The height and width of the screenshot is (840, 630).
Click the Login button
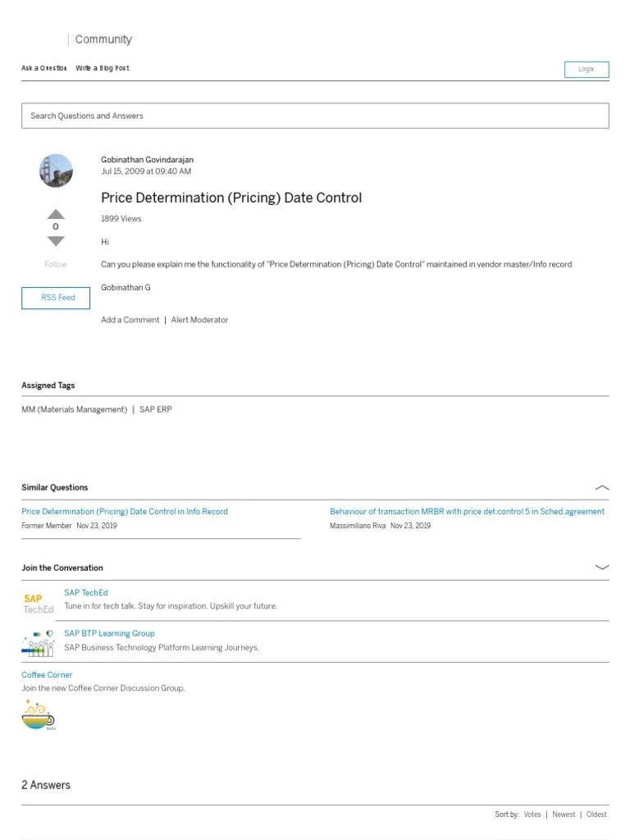tap(586, 69)
